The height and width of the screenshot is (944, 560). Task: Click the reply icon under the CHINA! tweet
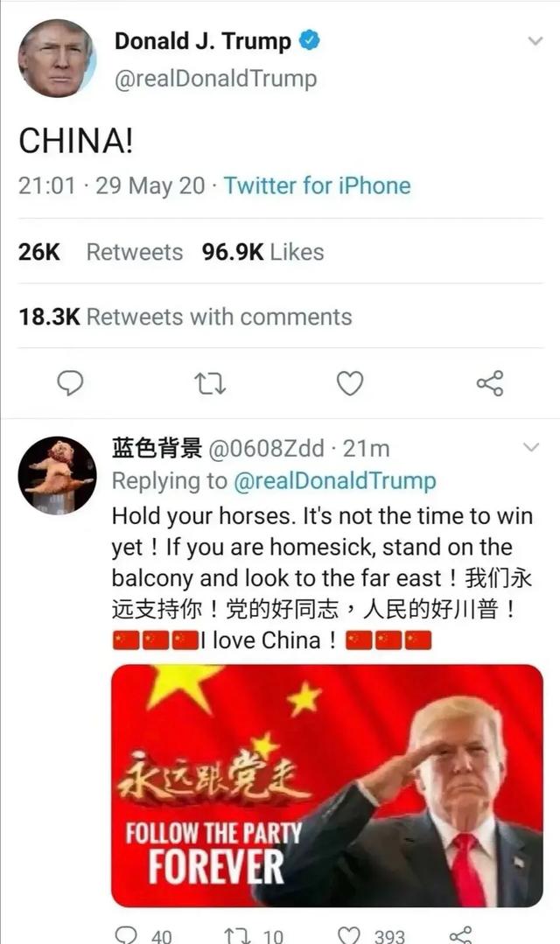coord(70,383)
